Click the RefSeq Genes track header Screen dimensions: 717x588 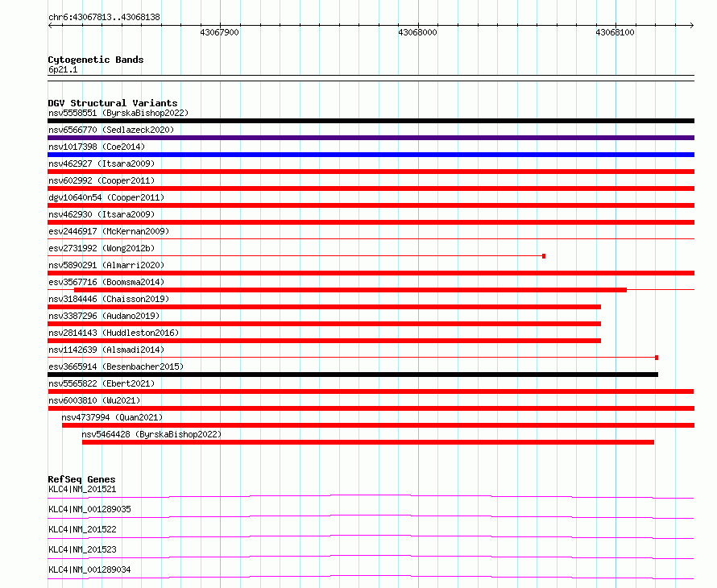pos(82,479)
